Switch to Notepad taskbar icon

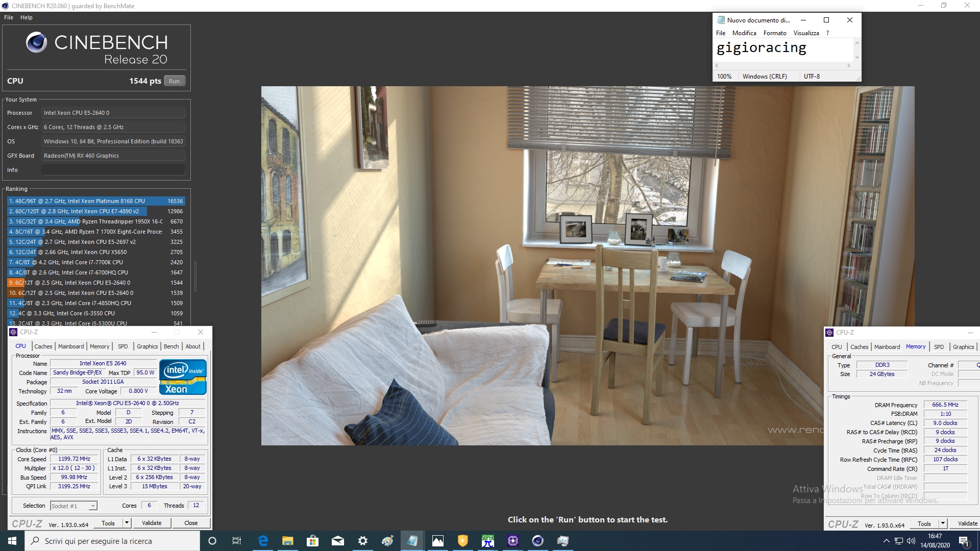coord(412,541)
